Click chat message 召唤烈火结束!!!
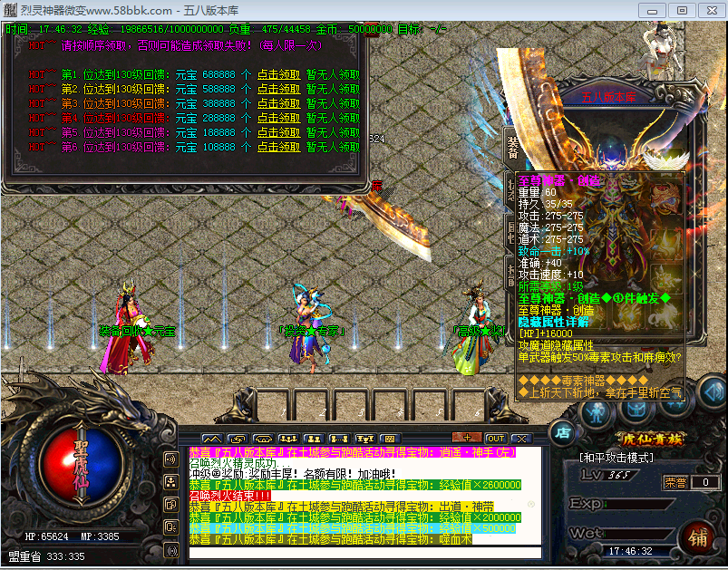Image resolution: width=728 pixels, height=570 pixels. coord(230,496)
